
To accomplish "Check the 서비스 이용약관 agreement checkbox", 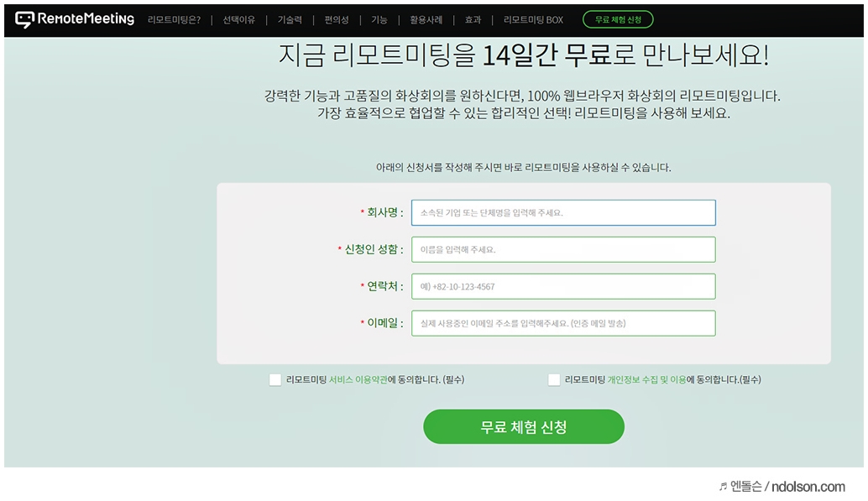I will tap(275, 380).
